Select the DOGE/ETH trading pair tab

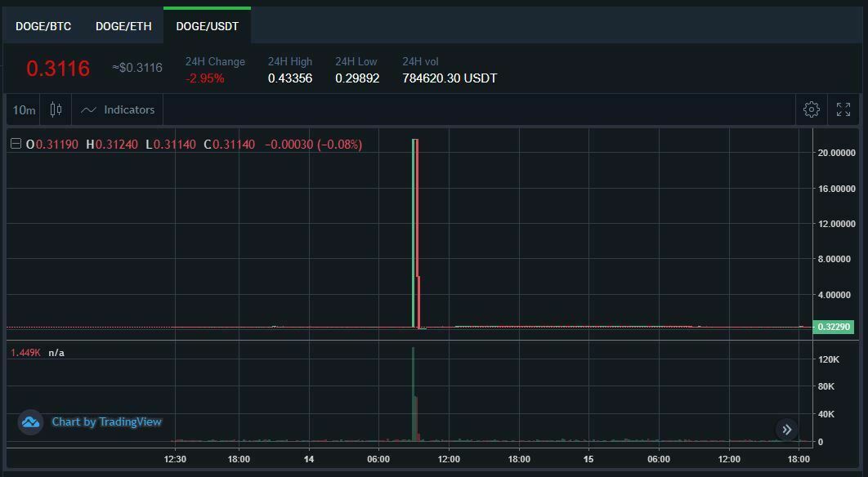click(x=123, y=26)
